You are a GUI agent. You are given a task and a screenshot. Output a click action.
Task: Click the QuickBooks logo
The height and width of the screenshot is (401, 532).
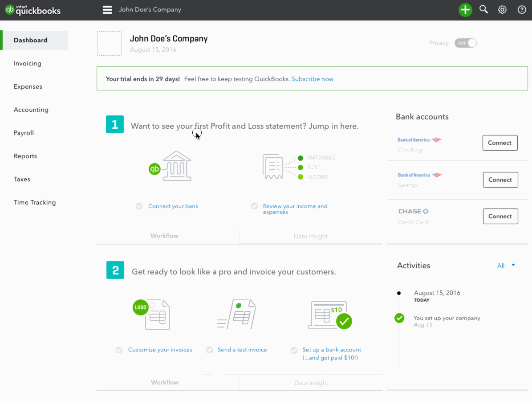click(33, 10)
